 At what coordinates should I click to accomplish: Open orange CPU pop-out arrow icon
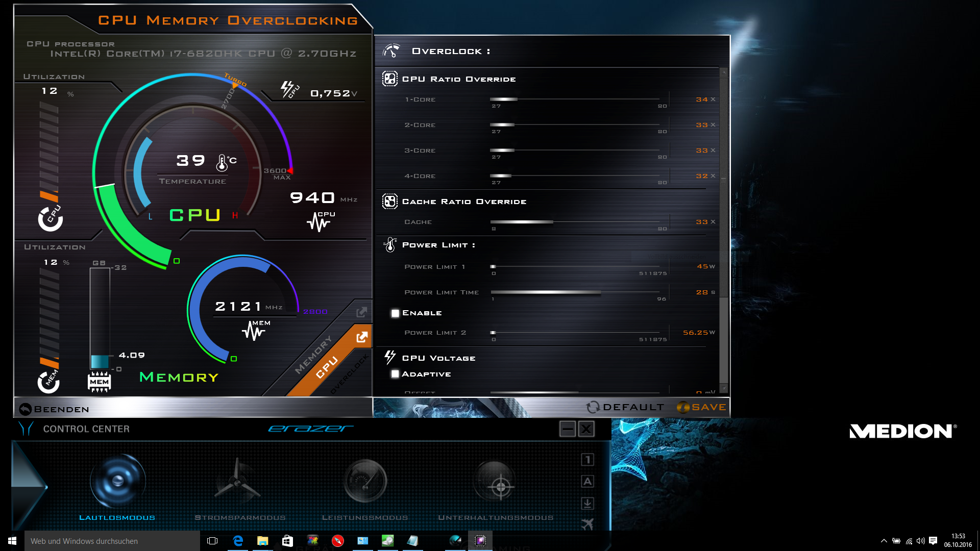pyautogui.click(x=362, y=337)
